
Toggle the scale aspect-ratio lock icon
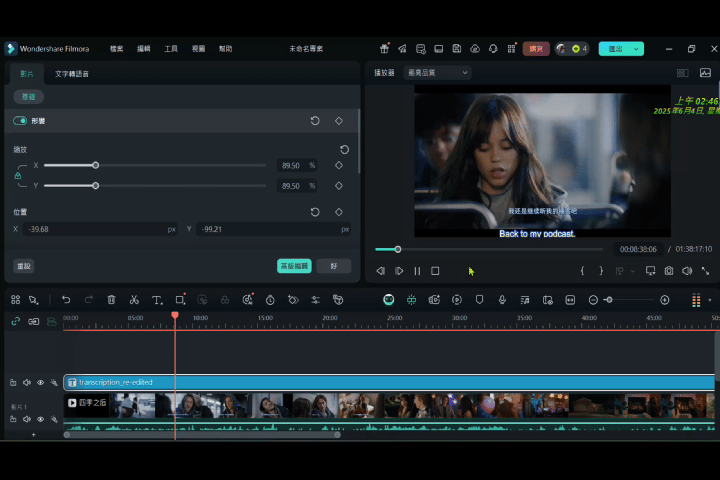click(18, 176)
